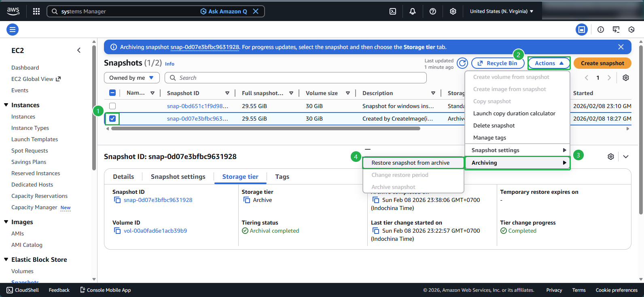Select all snapshots with header checkbox
This screenshot has height=297, width=644.
tap(112, 93)
